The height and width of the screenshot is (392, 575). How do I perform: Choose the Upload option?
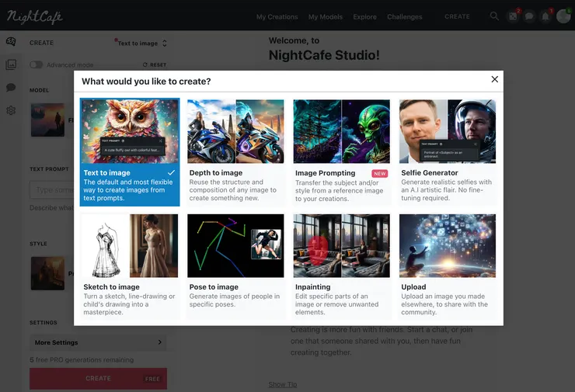(448, 266)
